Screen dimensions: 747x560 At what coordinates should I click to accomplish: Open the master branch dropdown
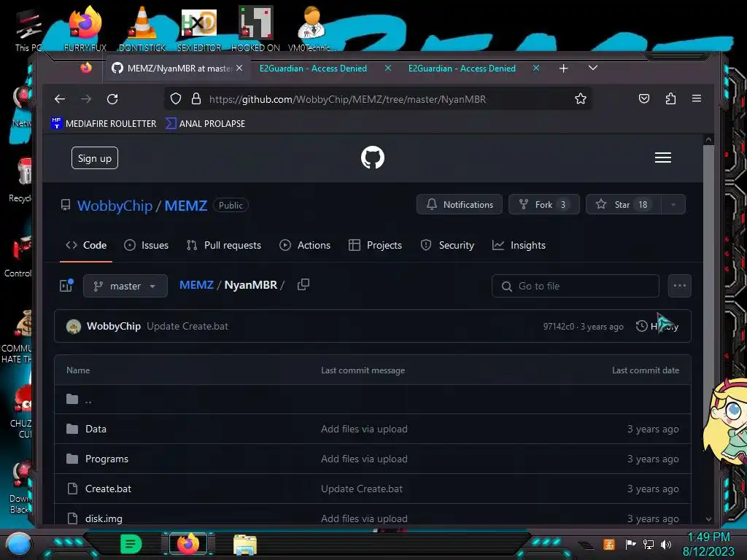(125, 286)
